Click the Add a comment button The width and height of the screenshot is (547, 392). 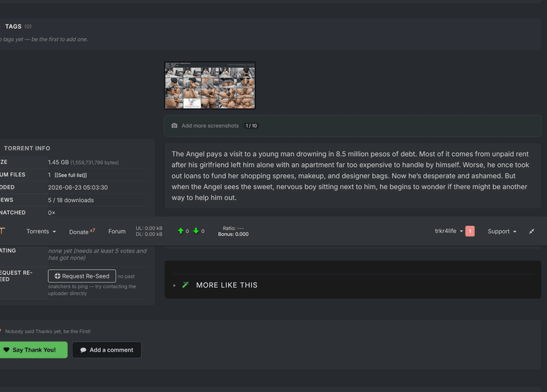pyautogui.click(x=107, y=350)
